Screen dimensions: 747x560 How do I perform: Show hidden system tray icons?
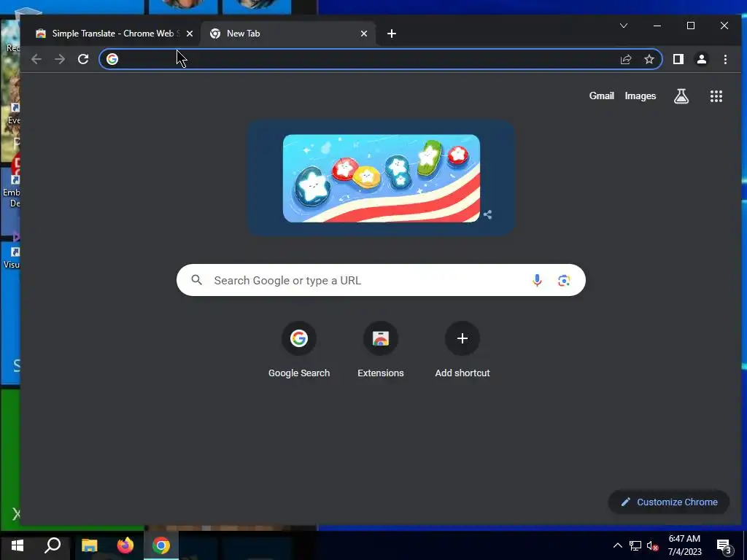click(x=617, y=545)
